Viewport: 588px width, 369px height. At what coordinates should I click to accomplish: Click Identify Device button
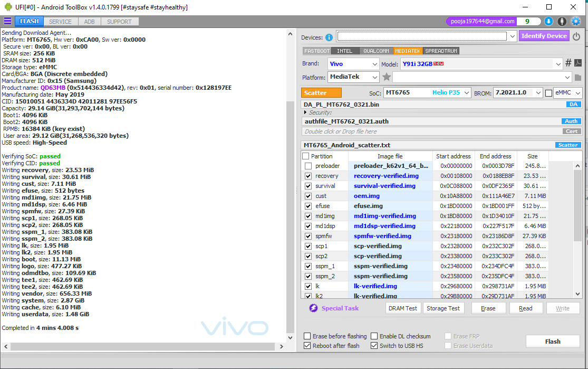pyautogui.click(x=544, y=36)
